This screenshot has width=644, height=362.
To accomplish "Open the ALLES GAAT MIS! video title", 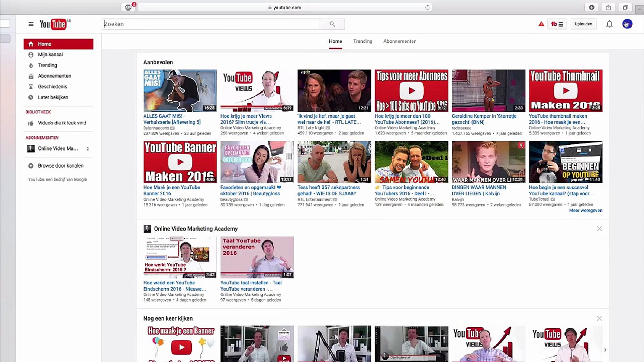I will click(x=172, y=119).
